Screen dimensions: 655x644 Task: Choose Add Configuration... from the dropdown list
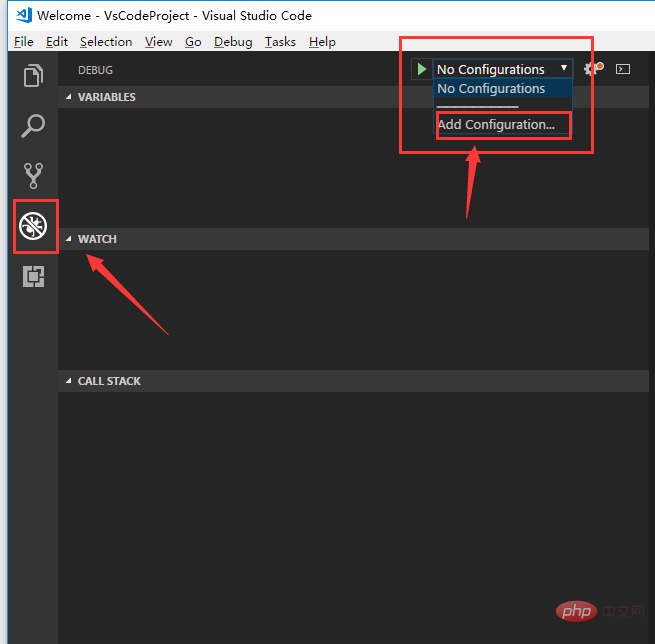[x=503, y=124]
